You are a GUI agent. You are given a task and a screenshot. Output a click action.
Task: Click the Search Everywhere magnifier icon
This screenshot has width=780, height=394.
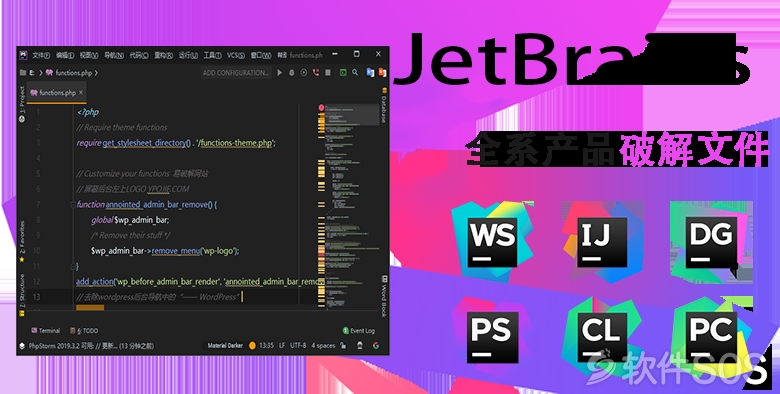coord(355,73)
